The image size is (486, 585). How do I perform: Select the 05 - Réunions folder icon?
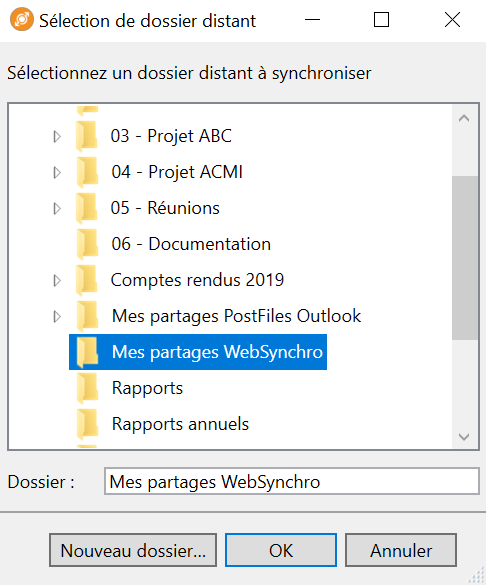point(87,208)
